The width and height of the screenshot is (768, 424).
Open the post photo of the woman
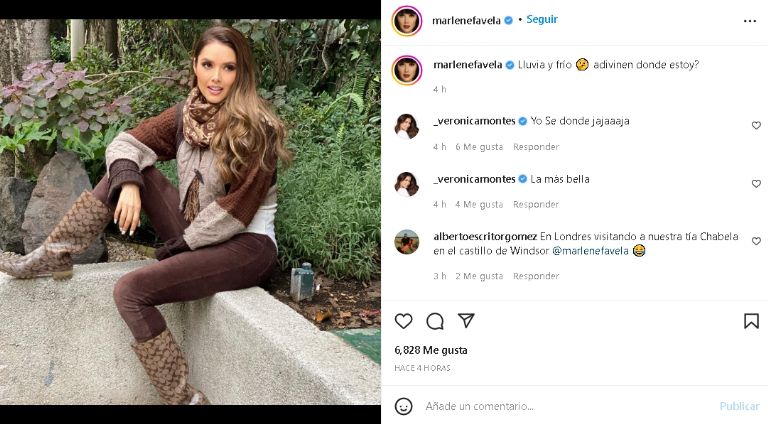[x=190, y=212]
